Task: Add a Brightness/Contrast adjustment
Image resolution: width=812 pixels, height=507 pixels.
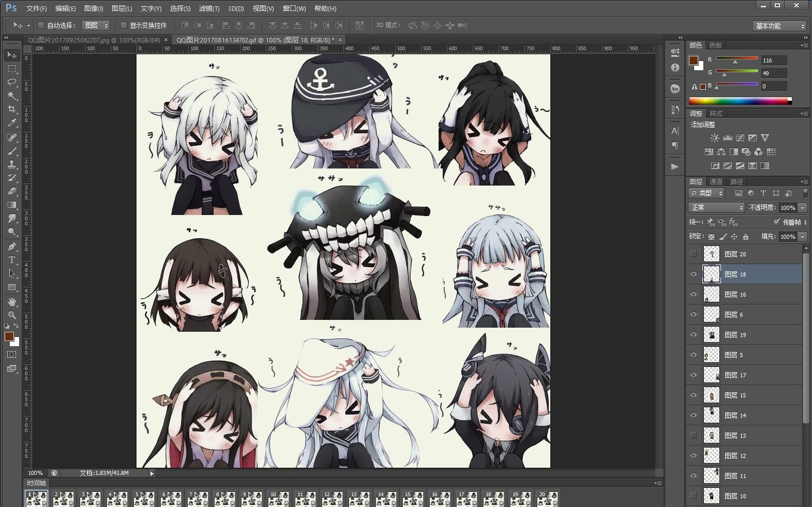Action: click(715, 137)
